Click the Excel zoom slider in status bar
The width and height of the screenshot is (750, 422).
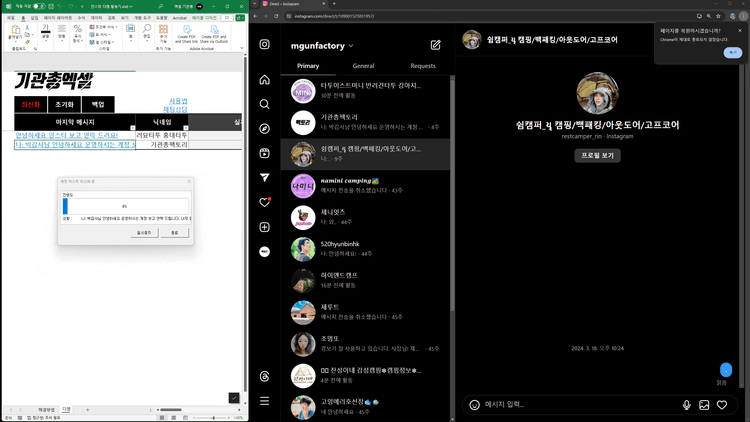213,418
